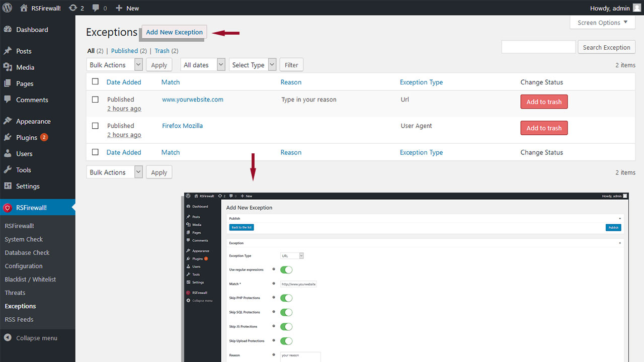
Task: Select the RSFirewall! shield icon in sidebar
Action: pos(8,208)
